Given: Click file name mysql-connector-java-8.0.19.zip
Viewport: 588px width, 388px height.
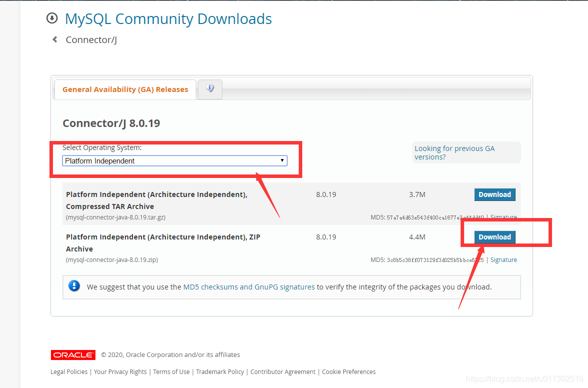Looking at the screenshot, I should (112, 259).
